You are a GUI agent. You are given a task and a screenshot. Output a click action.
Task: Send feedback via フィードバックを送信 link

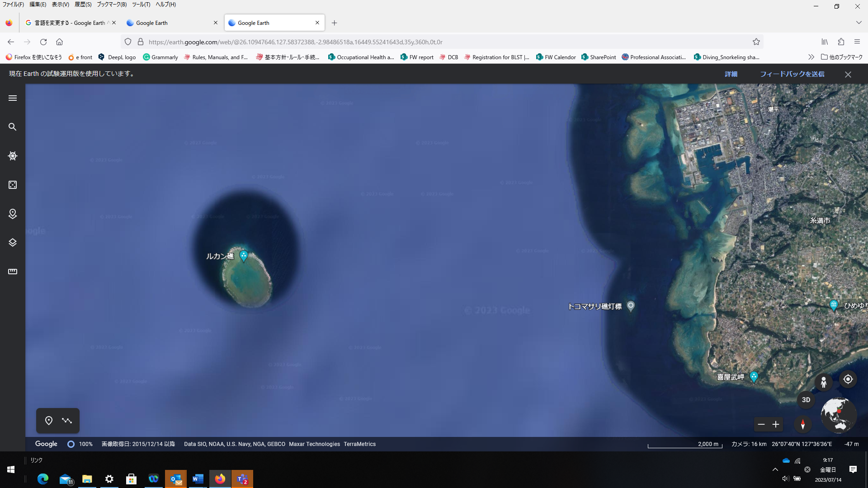(x=792, y=74)
